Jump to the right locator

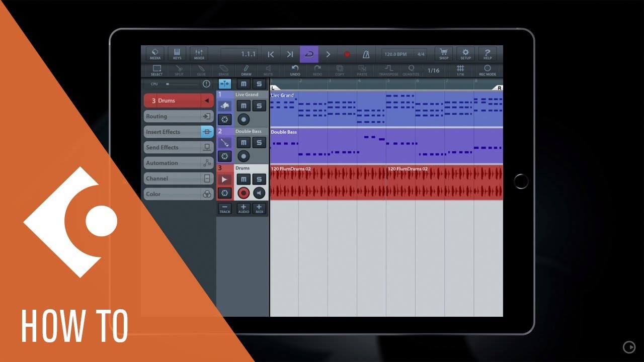tap(290, 54)
